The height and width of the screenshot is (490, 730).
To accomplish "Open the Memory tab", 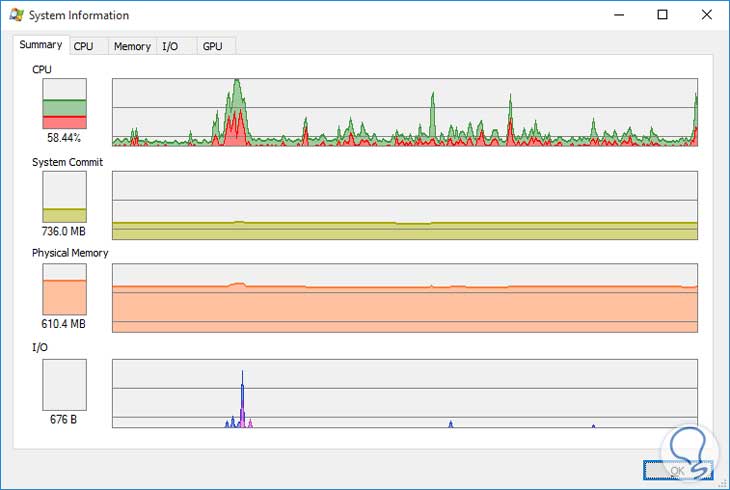I will (132, 46).
